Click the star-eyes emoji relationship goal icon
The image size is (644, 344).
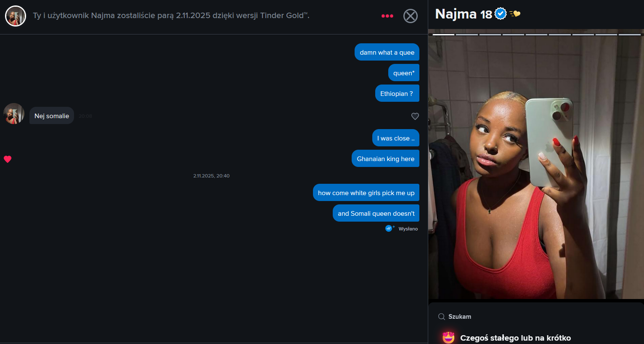pos(448,337)
